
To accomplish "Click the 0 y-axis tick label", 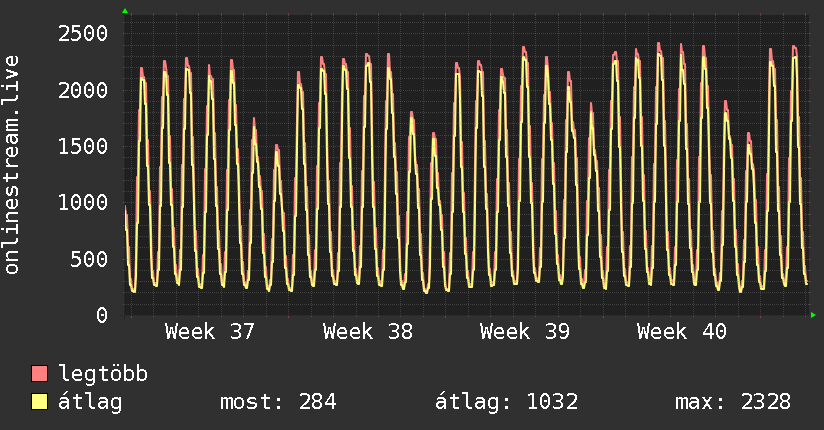I will [102, 315].
